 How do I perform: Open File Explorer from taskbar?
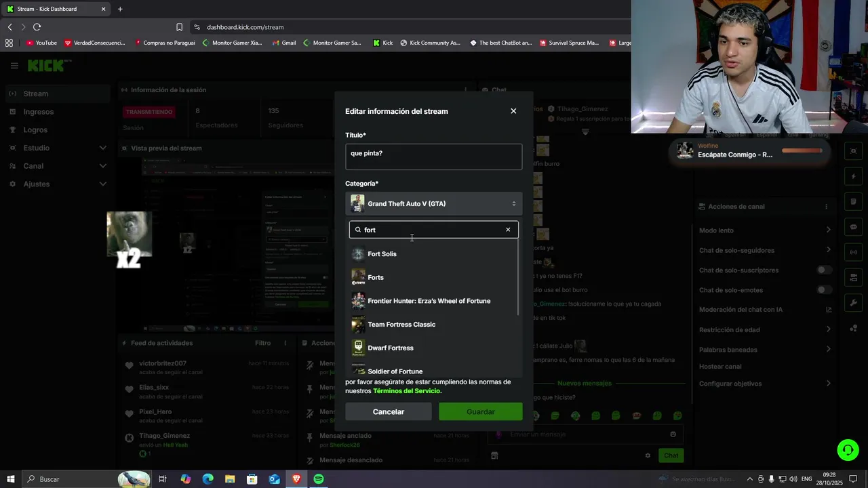230,479
